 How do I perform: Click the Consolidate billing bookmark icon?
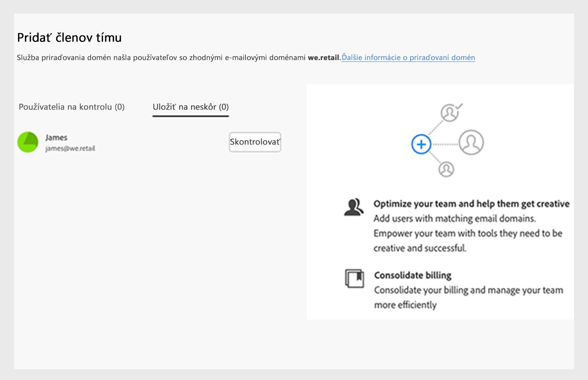pyautogui.click(x=355, y=278)
